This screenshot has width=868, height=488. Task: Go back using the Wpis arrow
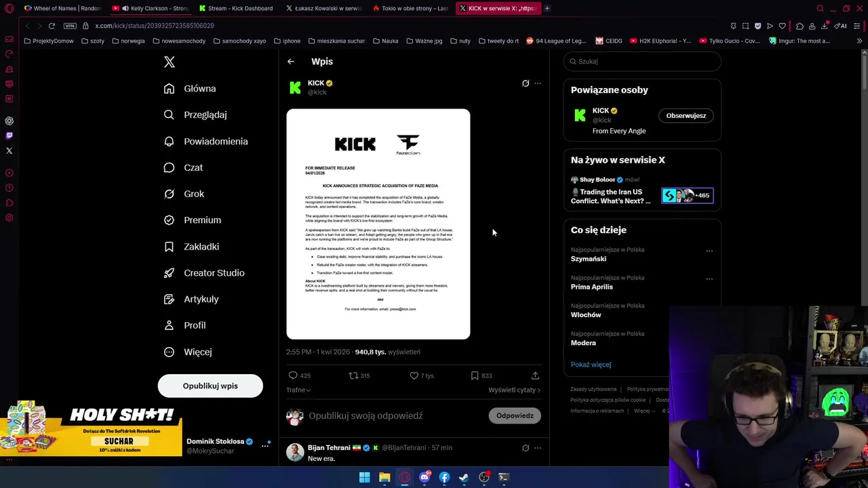290,62
